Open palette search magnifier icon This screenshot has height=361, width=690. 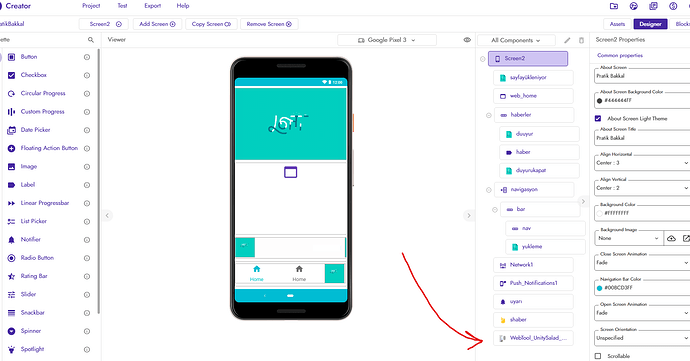(x=91, y=40)
